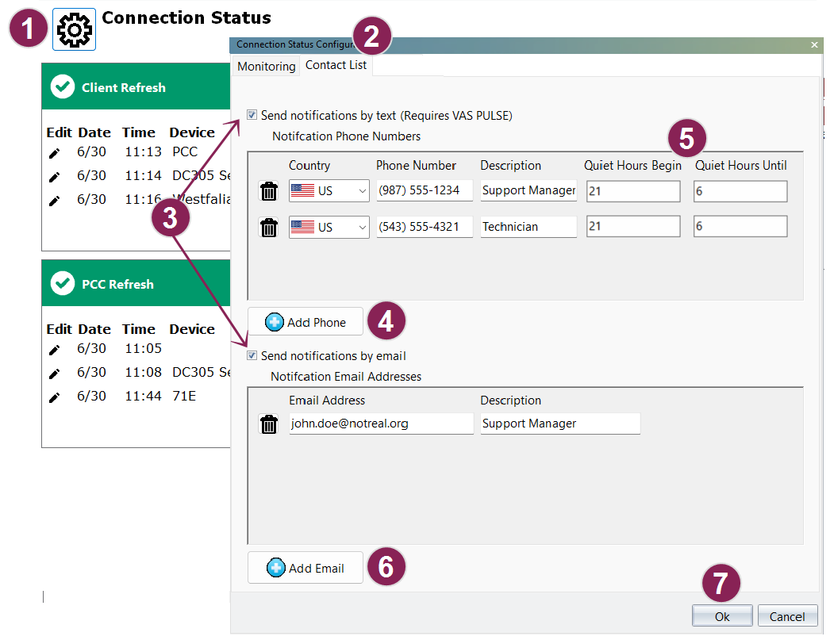Edit the PCC device row at 11:13
Screen dimensions: 834x644
click(54, 152)
